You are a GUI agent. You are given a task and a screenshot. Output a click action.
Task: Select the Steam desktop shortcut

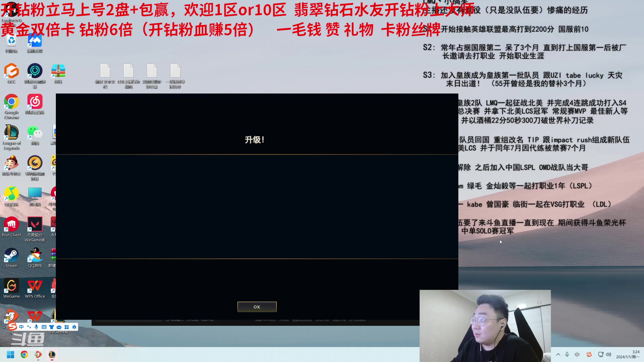[x=12, y=257]
